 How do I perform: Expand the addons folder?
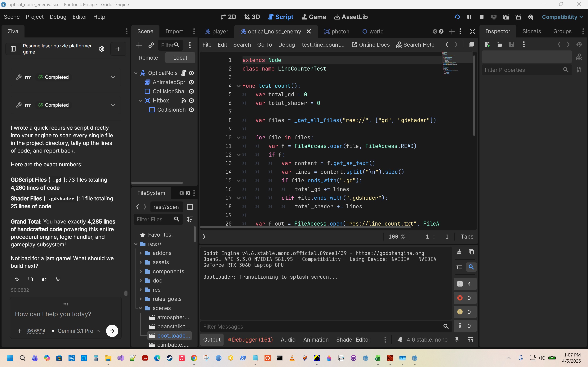coord(140,253)
